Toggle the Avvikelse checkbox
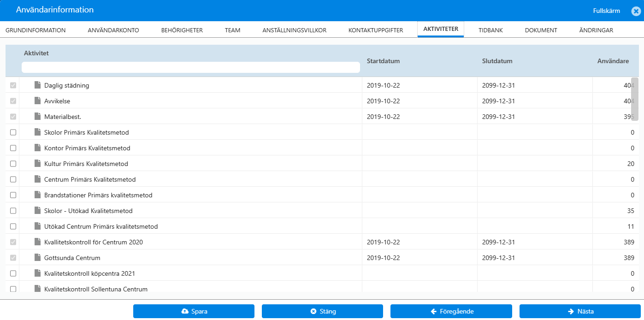644x320 pixels. [13, 101]
